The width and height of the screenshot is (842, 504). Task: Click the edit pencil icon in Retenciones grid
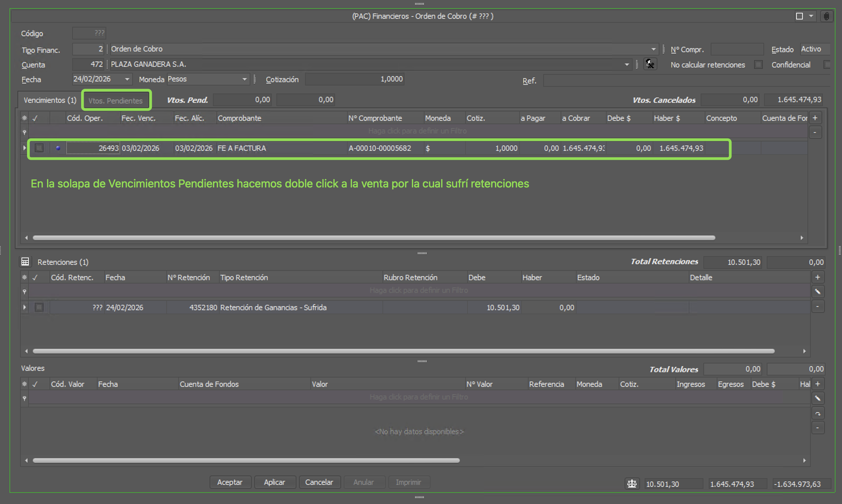point(818,292)
